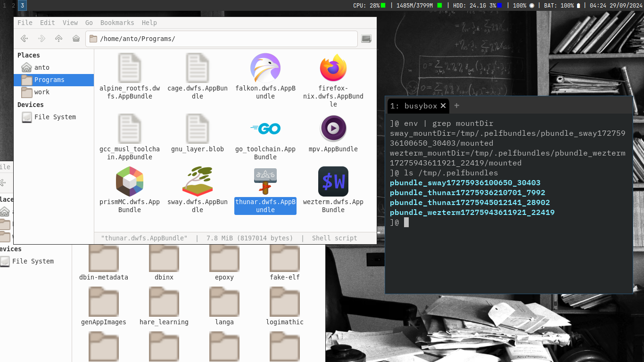Click the /home/anto/Programs/ path field
Viewport: 644px width, 362px height.
click(222, 39)
